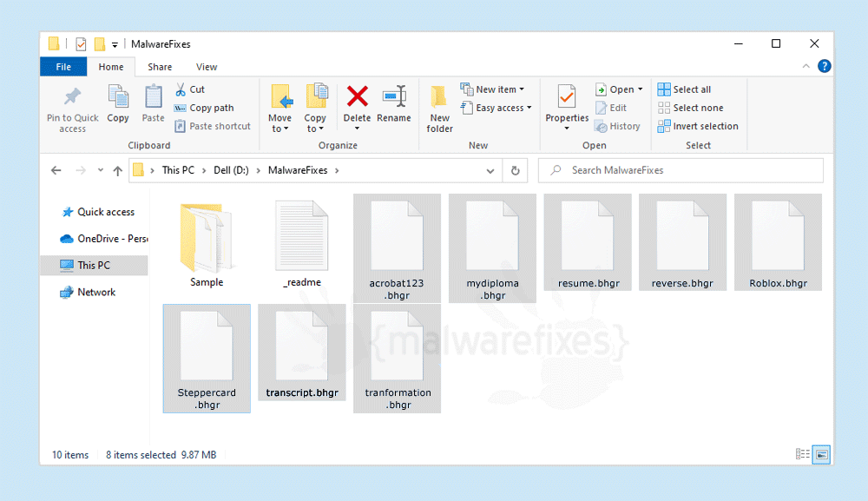Click Select none
This screenshot has width=868, height=501.
click(690, 108)
